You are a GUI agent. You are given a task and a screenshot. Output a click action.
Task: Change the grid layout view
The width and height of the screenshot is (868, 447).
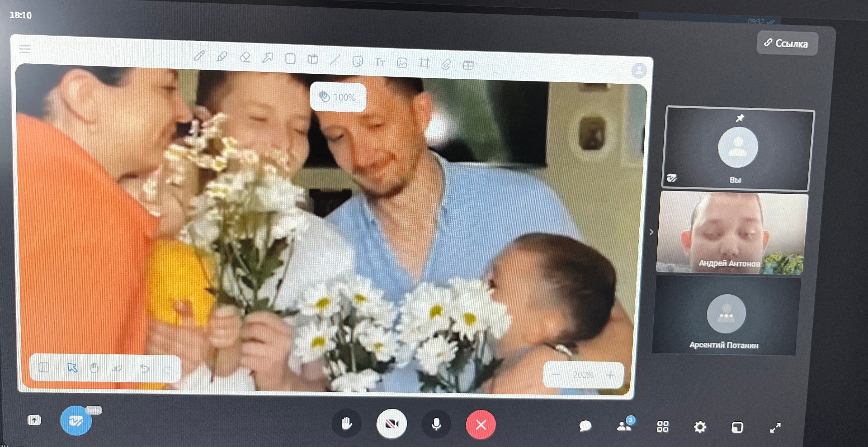pyautogui.click(x=662, y=426)
